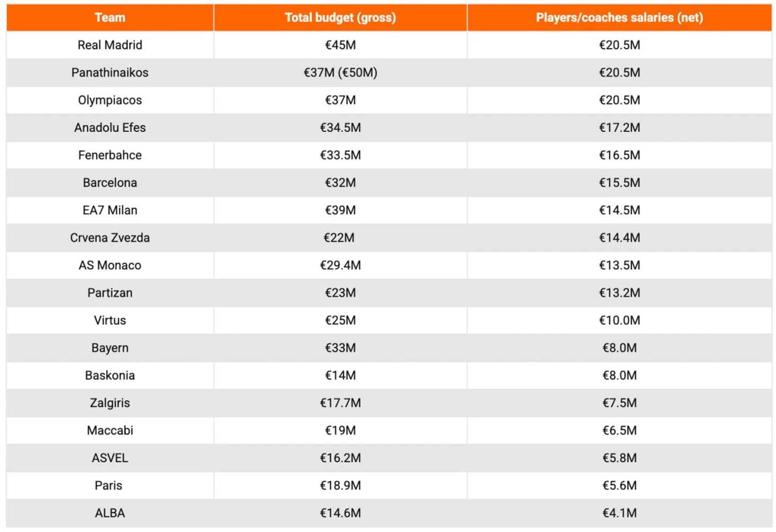Screen dimensions: 776x532
Task: Click Panathinaikos budget €37M (€50M) cell
Action: (x=340, y=73)
